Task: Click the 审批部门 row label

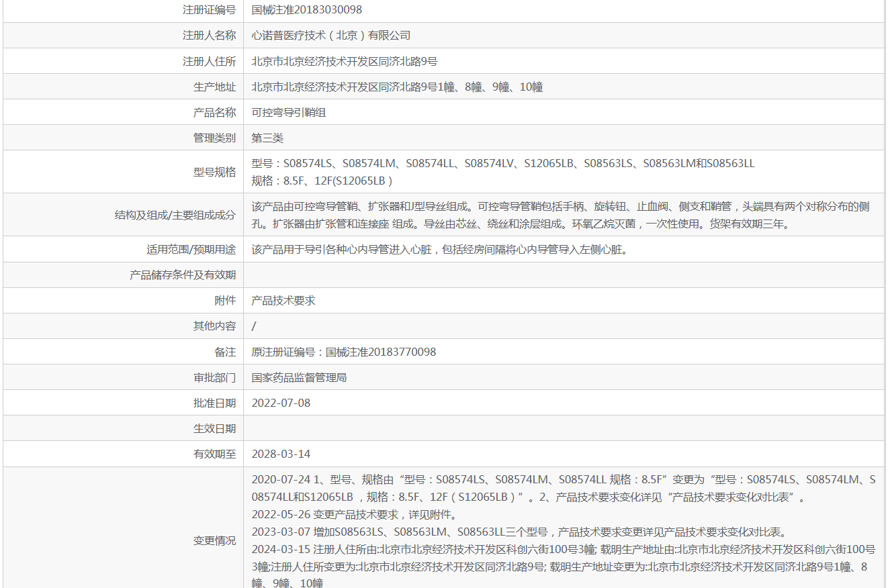Action: coord(214,378)
